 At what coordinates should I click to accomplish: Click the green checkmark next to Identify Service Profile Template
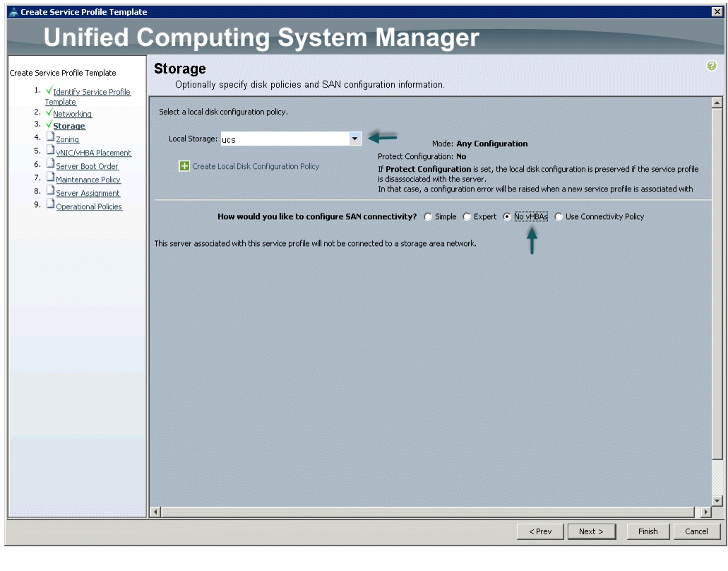pyautogui.click(x=49, y=90)
